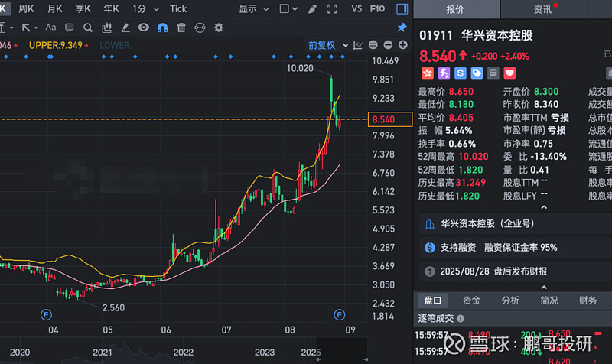Click 2025/08/28 盘后发布财报 row
The height and width of the screenshot is (364, 612).
tap(516, 271)
